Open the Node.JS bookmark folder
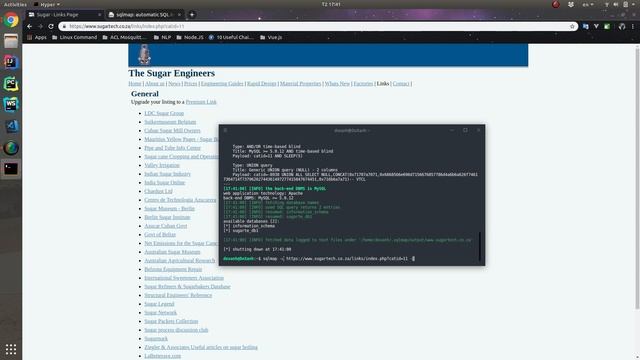This screenshot has height=360, width=640. 190,37
